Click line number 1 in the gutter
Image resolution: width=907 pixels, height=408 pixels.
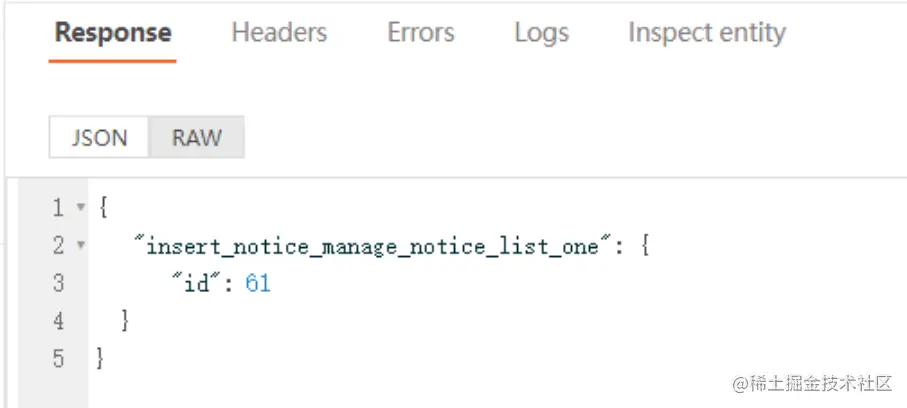(x=58, y=207)
